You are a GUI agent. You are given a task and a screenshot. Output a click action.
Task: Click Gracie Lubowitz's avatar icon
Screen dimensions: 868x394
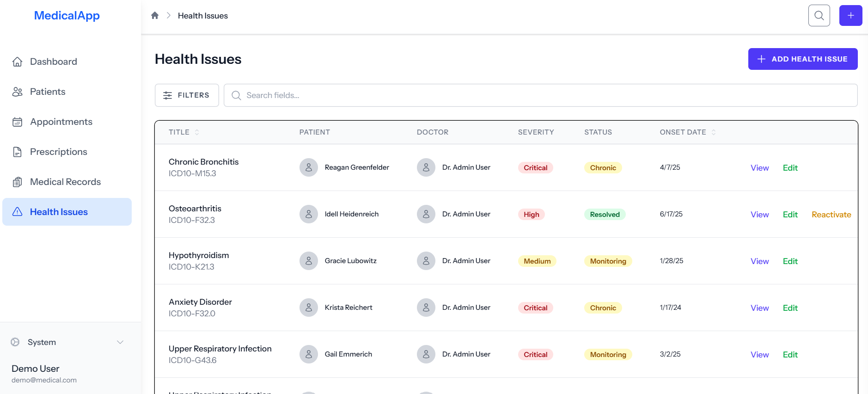tap(308, 261)
